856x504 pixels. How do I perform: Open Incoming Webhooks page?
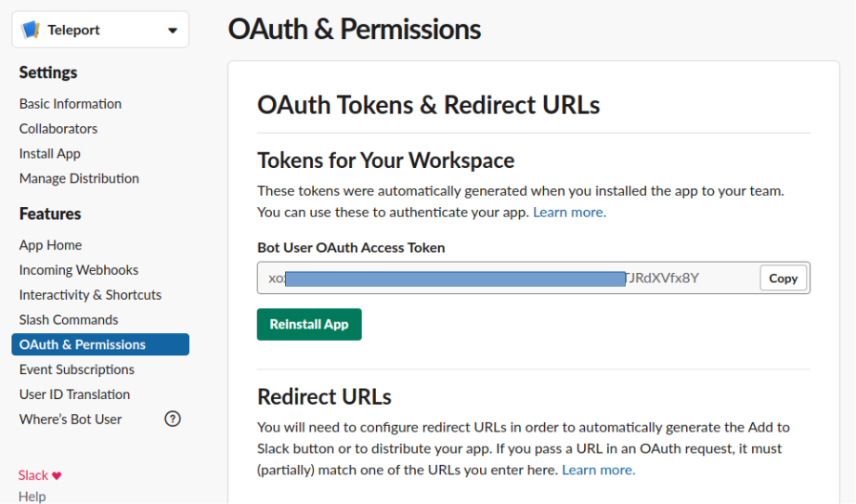coord(79,270)
